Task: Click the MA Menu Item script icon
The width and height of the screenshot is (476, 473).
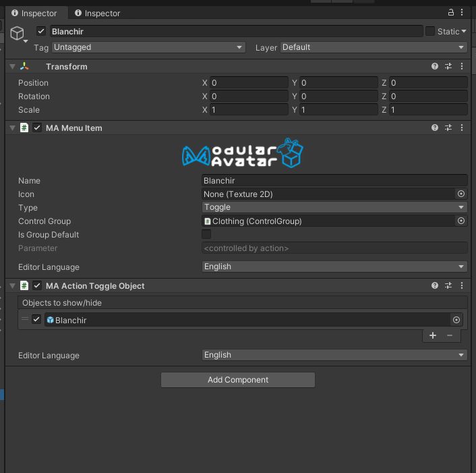Action: coord(24,128)
